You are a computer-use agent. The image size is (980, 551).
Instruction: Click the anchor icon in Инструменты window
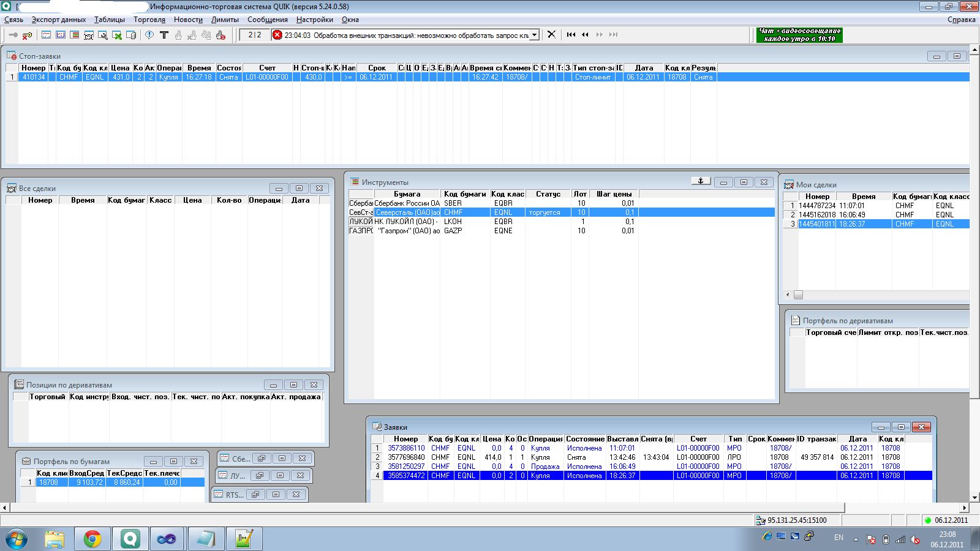(701, 181)
